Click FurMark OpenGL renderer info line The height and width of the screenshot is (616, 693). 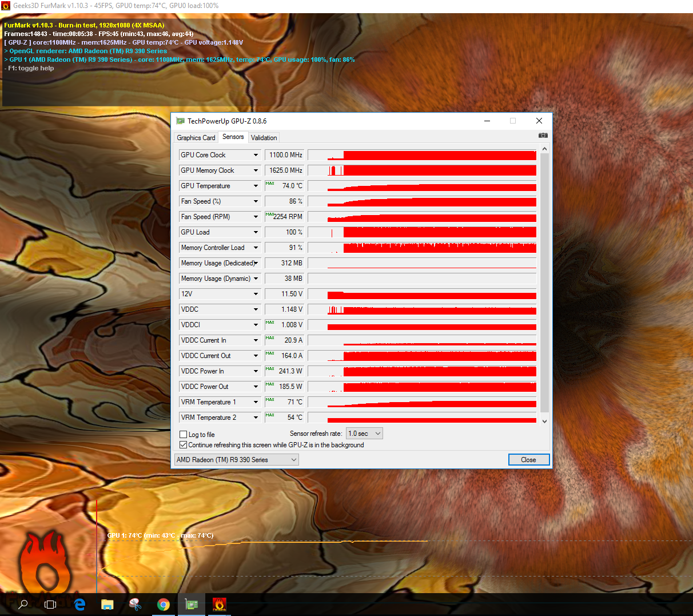click(x=86, y=51)
